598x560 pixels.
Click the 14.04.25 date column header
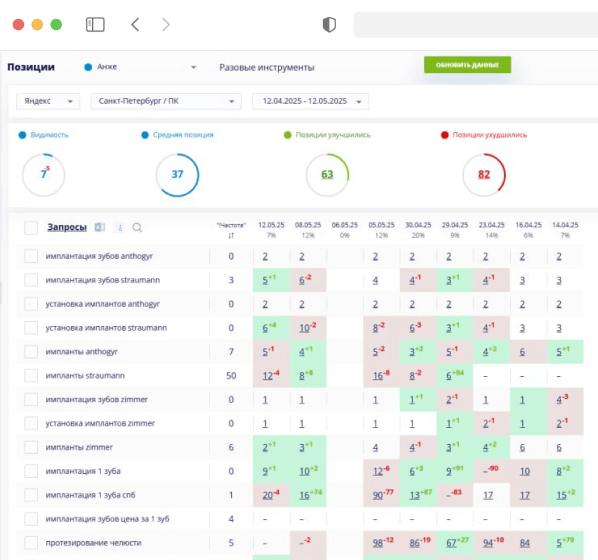565,225
